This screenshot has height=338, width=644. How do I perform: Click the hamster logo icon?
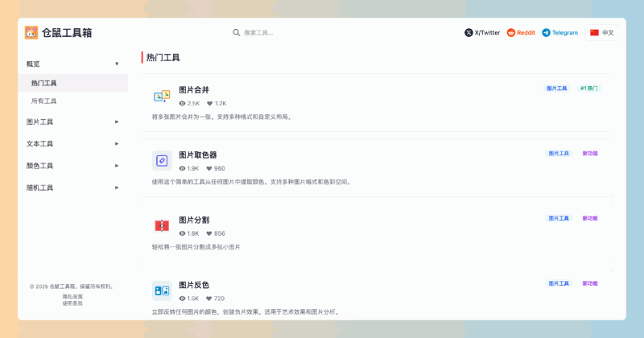(31, 32)
